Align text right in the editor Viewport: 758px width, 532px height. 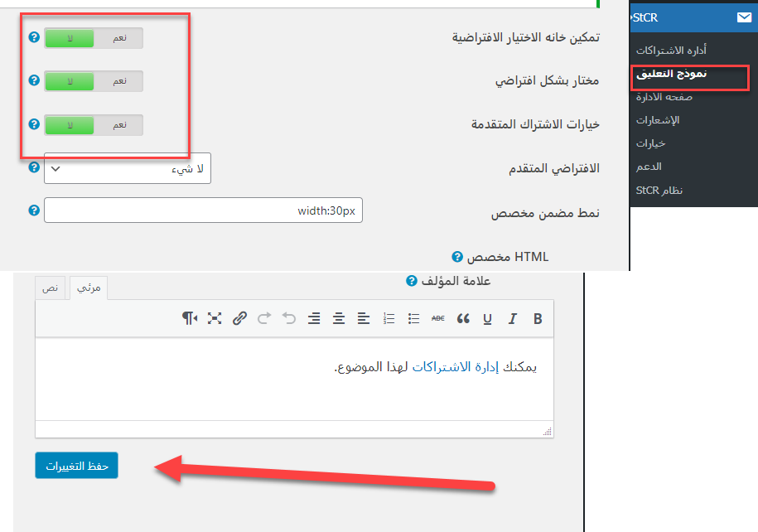[314, 318]
